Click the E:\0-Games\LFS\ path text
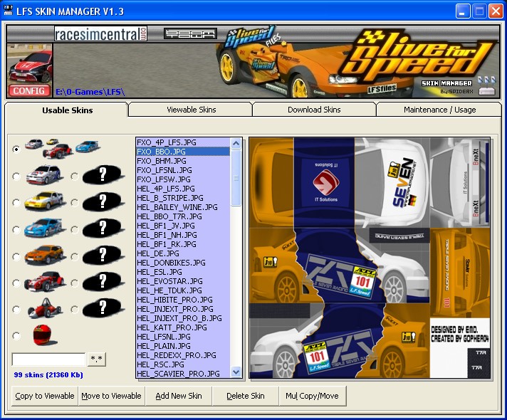507x420 pixels. pos(90,92)
